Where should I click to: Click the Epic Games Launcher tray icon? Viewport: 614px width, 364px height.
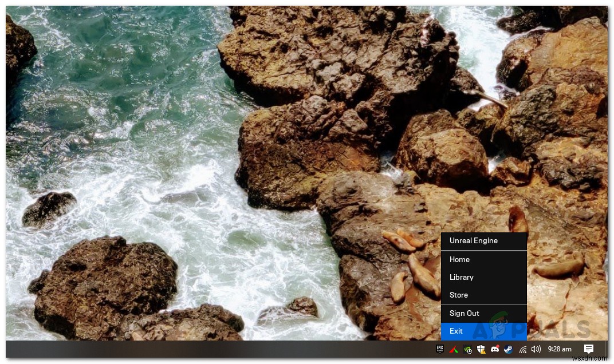[440, 349]
